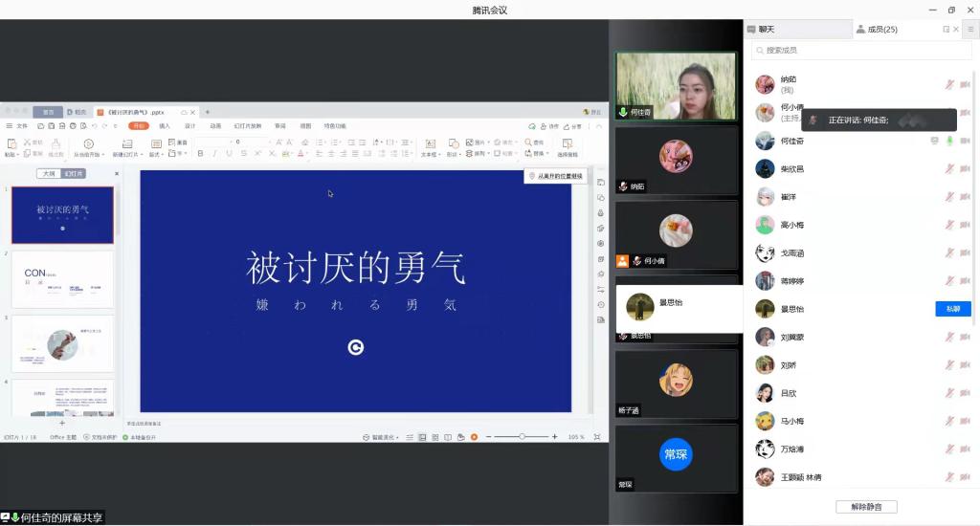Image resolution: width=980 pixels, height=526 pixels.
Task: Pop out the members panel
Action: (x=947, y=30)
